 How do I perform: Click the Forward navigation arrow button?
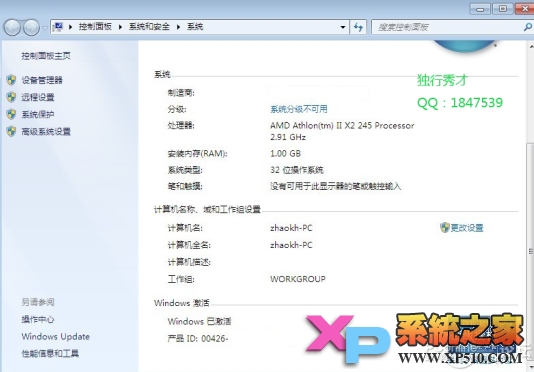[31, 27]
